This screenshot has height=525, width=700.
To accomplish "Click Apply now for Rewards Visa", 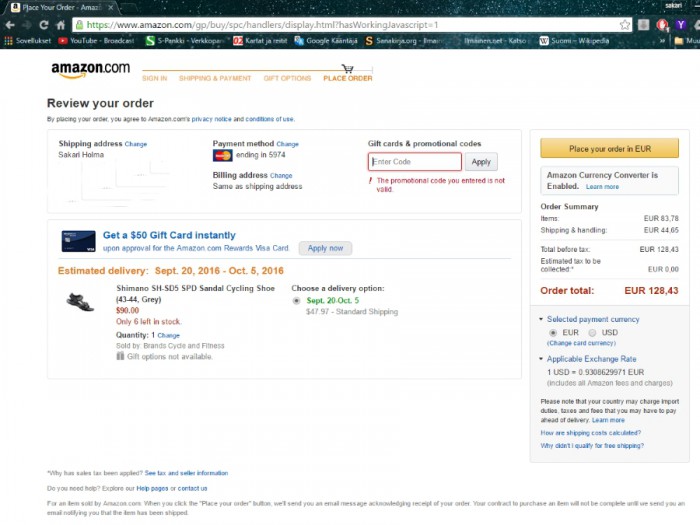I will click(x=325, y=248).
